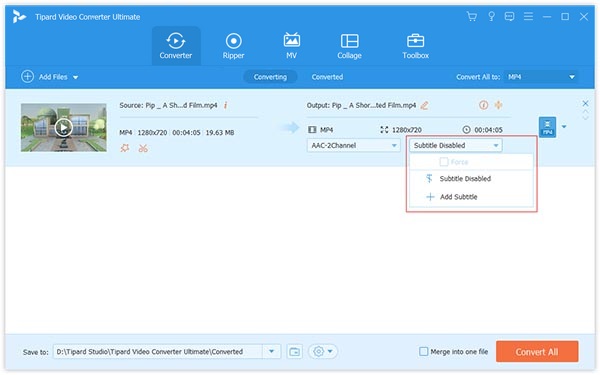Open the MV tab
This screenshot has width=600, height=375.
[x=292, y=46]
